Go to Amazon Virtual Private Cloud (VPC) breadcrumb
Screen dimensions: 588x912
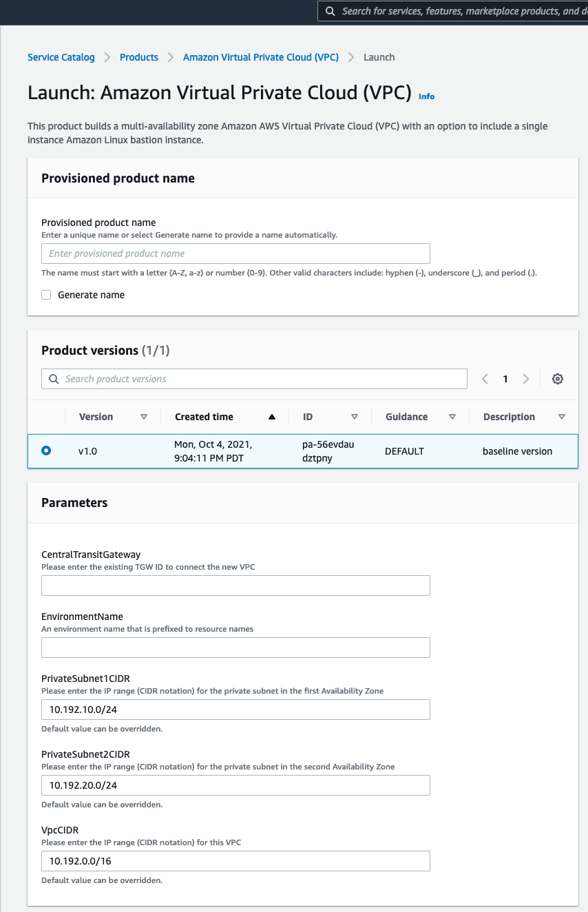coord(260,57)
